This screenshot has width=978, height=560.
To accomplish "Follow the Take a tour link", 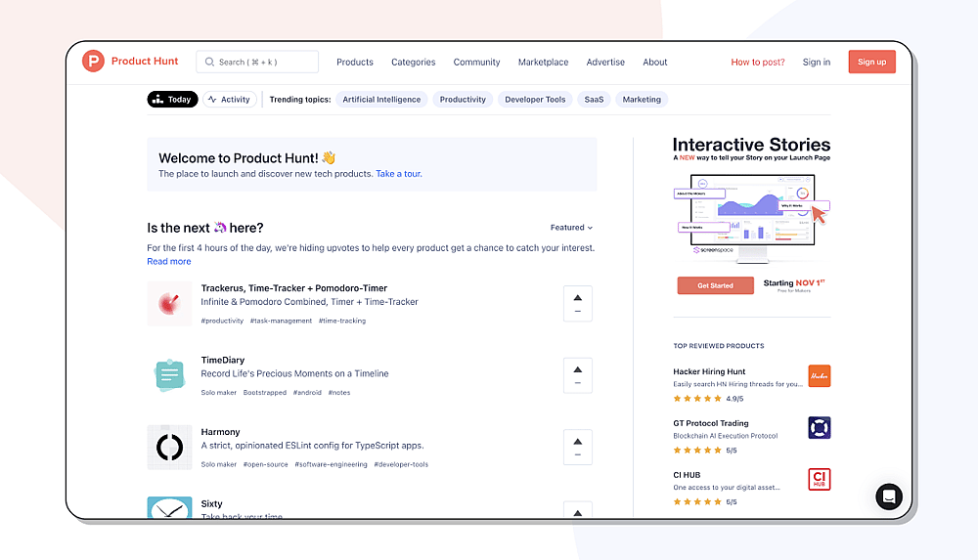I will coord(399,174).
